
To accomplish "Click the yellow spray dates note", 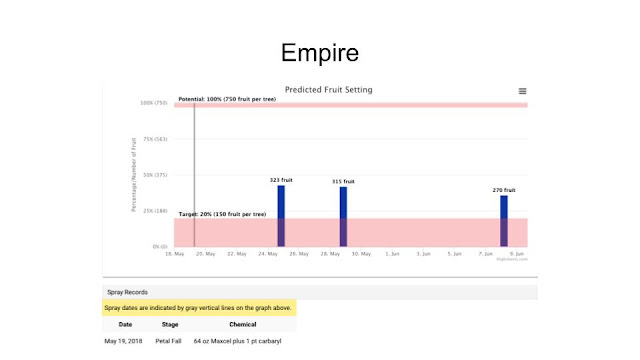I will tap(199, 308).
